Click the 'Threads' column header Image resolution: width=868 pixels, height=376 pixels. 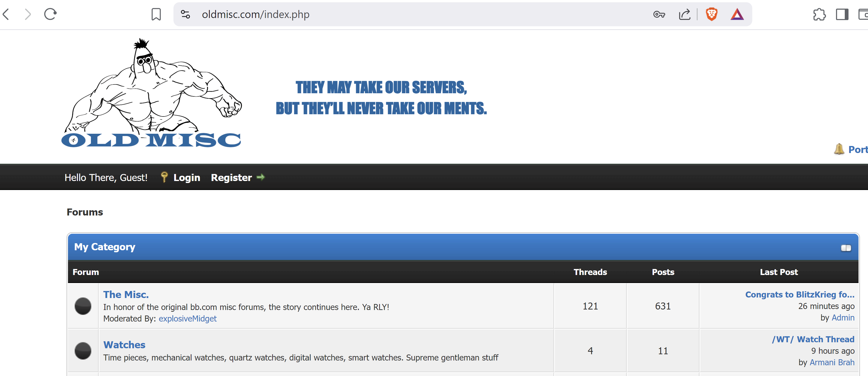pos(590,272)
